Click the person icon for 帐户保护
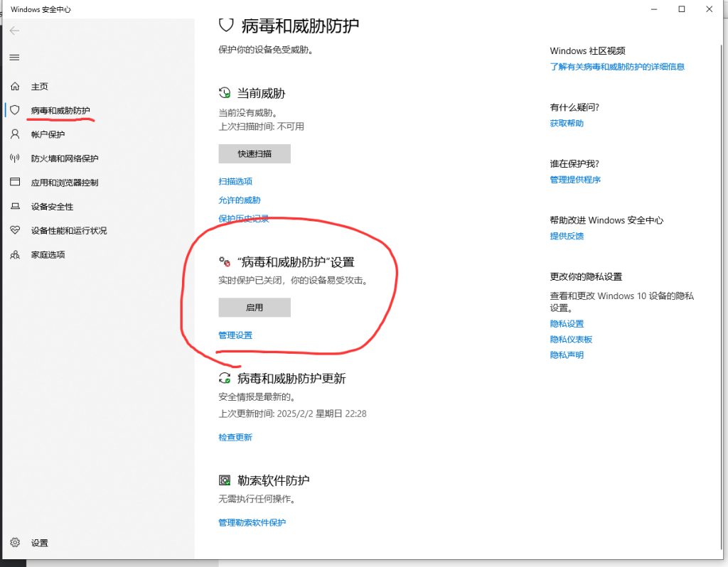Screen dimensions: 728x567 pyautogui.click(x=15, y=134)
